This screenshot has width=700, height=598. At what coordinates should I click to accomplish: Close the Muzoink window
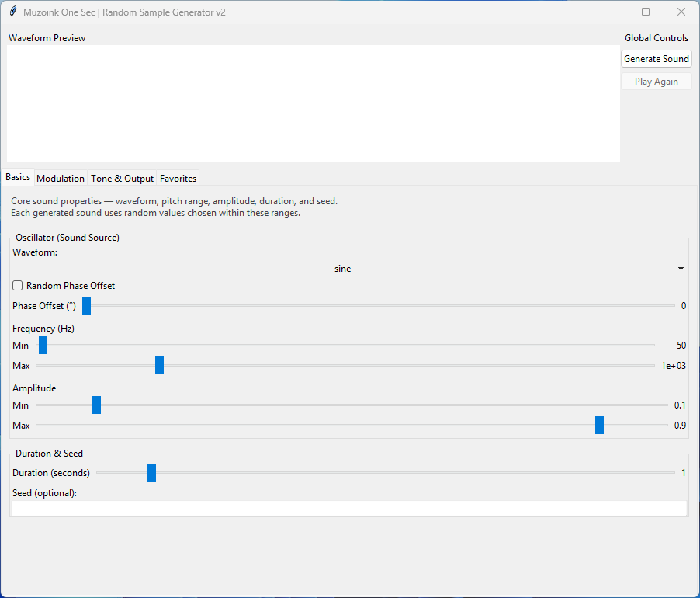[681, 12]
